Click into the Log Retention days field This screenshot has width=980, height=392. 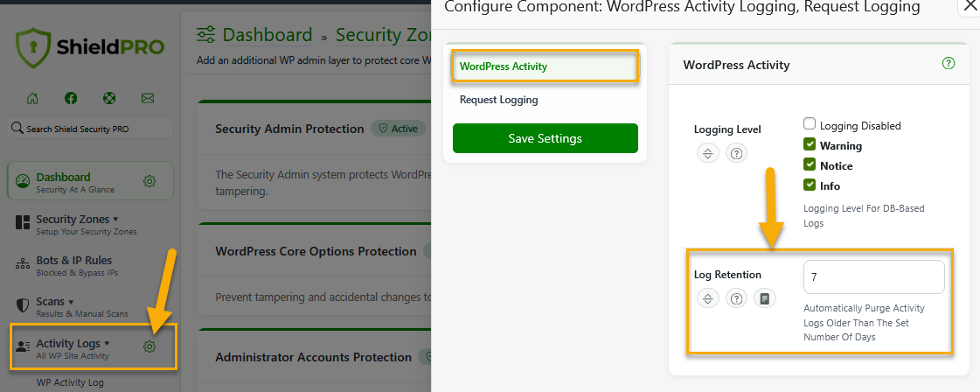873,277
